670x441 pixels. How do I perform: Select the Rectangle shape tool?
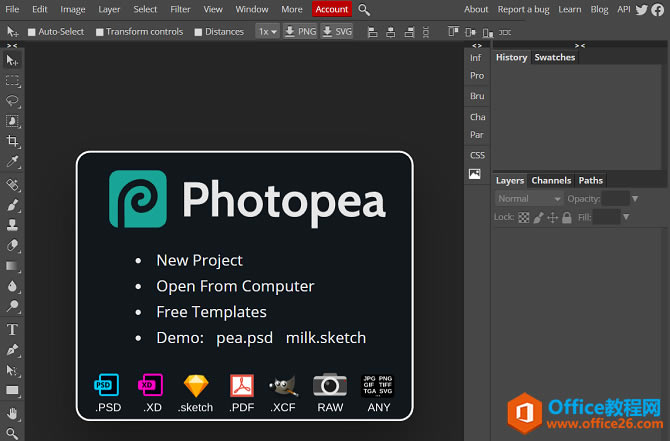click(x=12, y=390)
